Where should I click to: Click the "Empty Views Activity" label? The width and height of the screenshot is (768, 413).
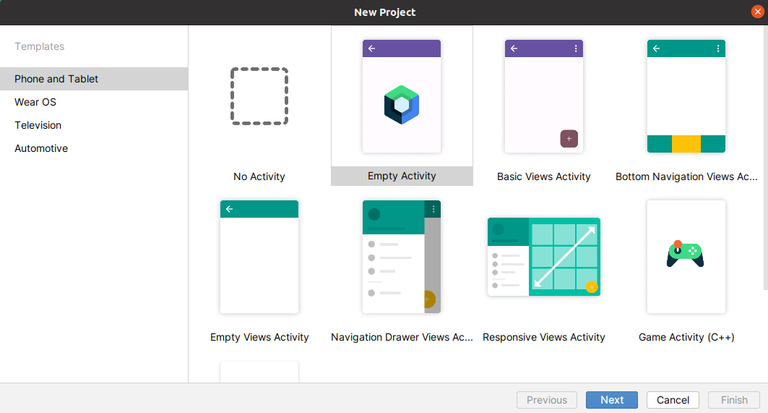pyautogui.click(x=259, y=337)
